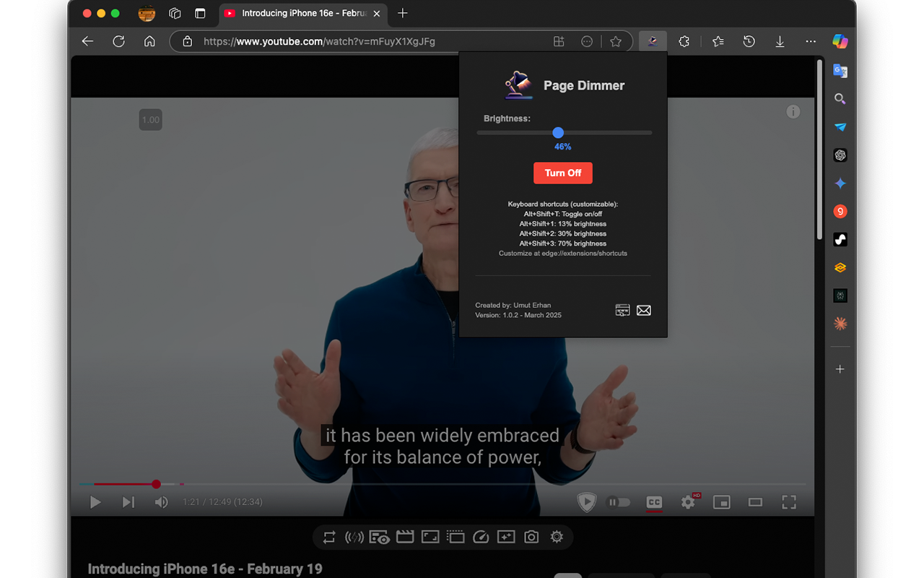Skip to the next video
The height and width of the screenshot is (578, 924).
(x=128, y=502)
